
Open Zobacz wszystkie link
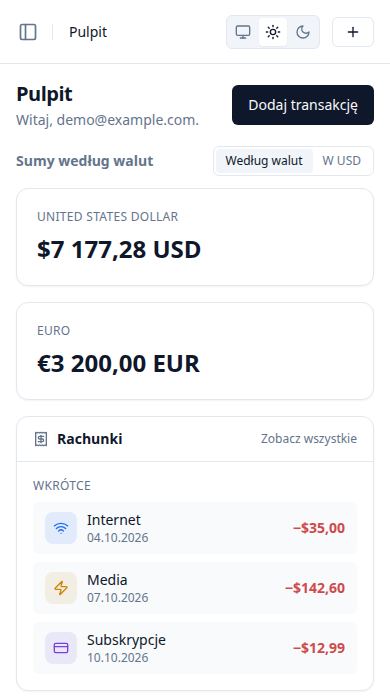(x=309, y=439)
